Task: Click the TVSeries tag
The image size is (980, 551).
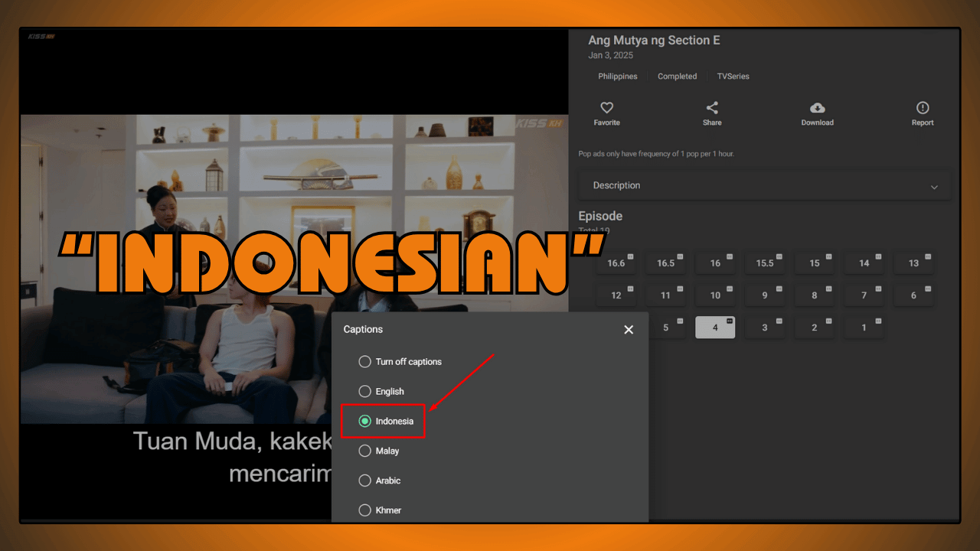Action: [733, 76]
